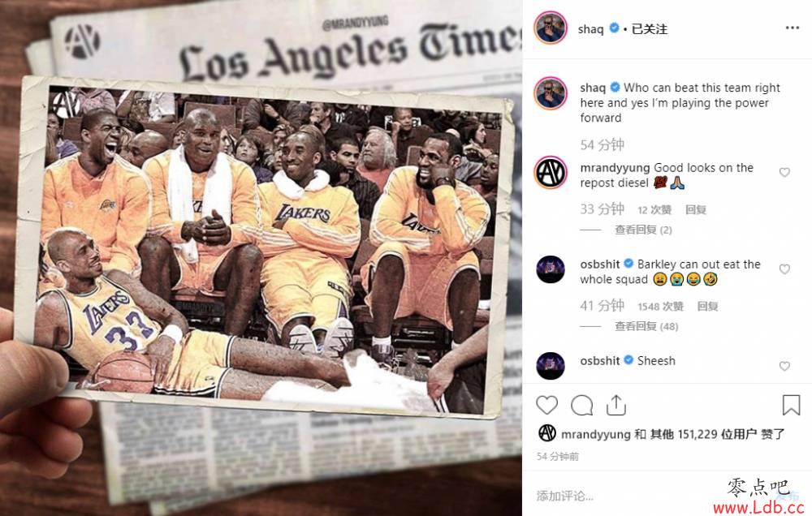812x516 pixels.
Task: View the 1548 likes on Barkley comment
Action: [660, 307]
